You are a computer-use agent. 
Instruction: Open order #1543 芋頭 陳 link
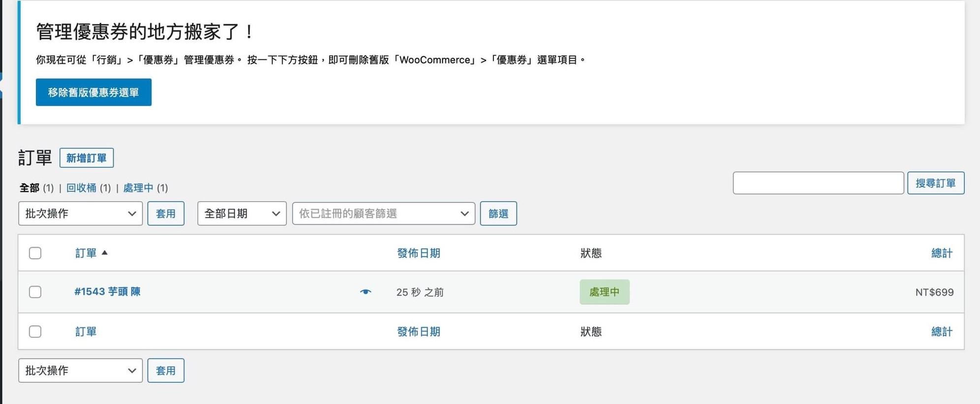(107, 291)
